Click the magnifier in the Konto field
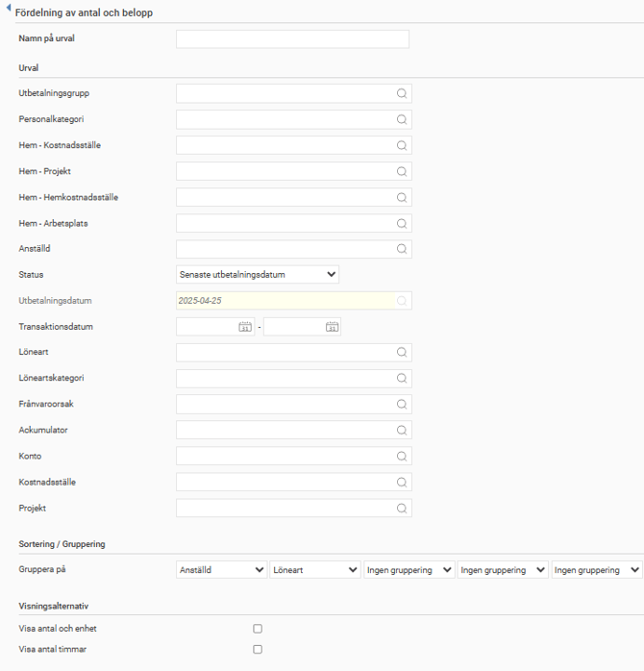644x671 pixels. click(x=402, y=457)
